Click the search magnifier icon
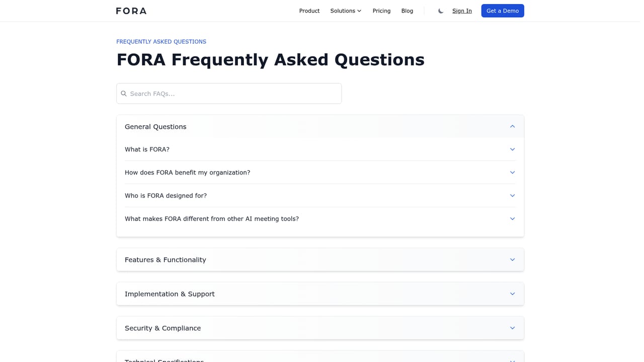Screen dimensions: 644x362 tap(124, 94)
